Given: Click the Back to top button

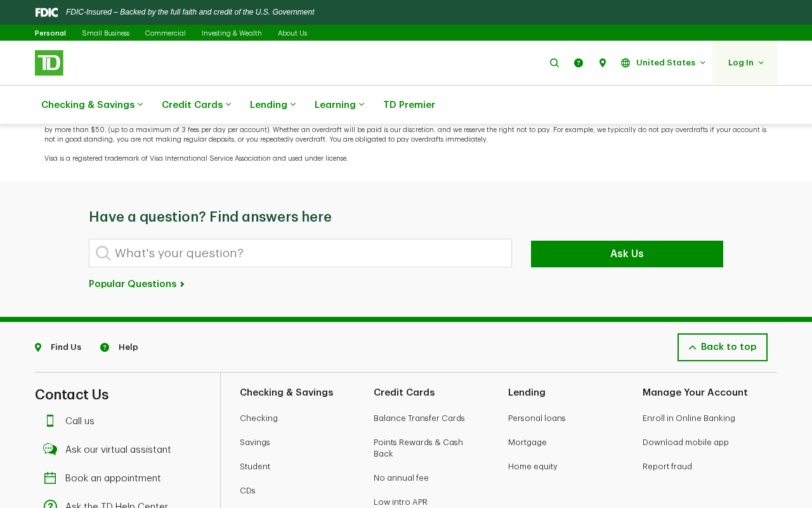Looking at the screenshot, I should (723, 347).
